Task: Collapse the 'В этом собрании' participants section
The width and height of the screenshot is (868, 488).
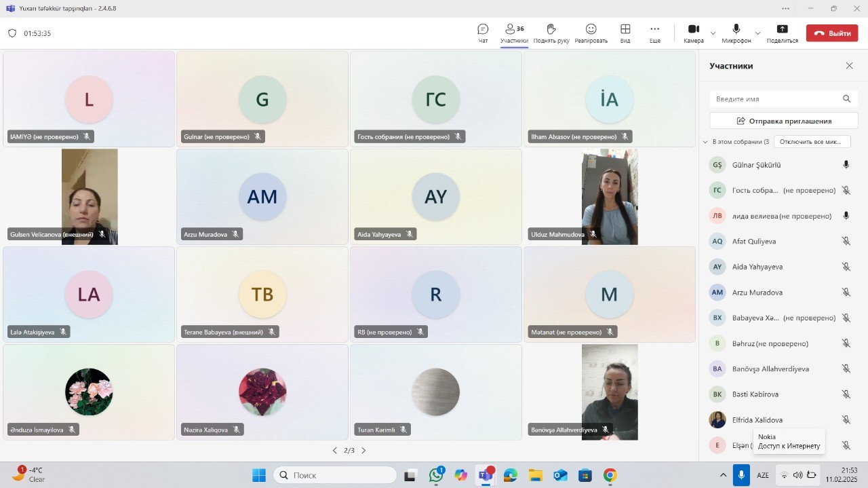Action: point(705,142)
